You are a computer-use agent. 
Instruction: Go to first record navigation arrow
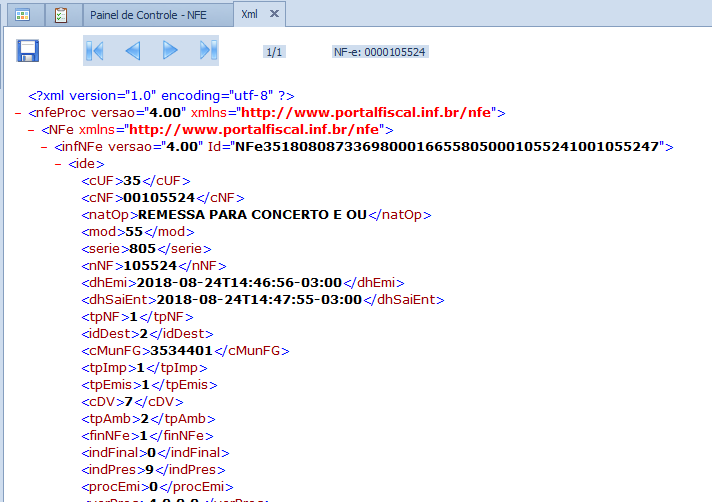[x=95, y=50]
